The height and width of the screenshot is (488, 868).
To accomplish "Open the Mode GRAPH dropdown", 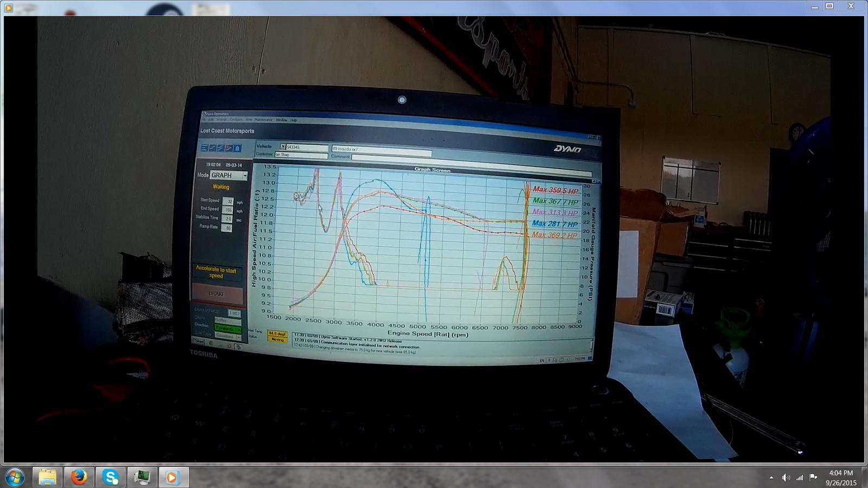I will pyautogui.click(x=229, y=175).
